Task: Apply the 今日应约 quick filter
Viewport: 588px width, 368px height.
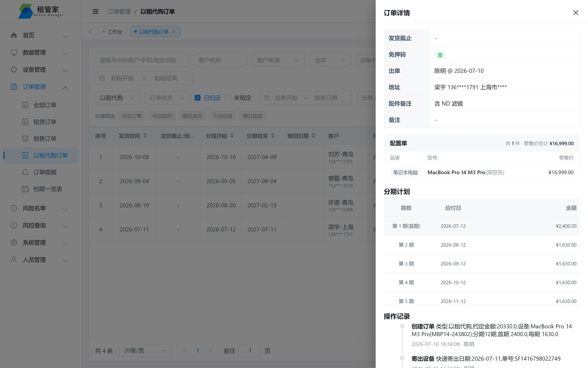Action: [x=162, y=116]
